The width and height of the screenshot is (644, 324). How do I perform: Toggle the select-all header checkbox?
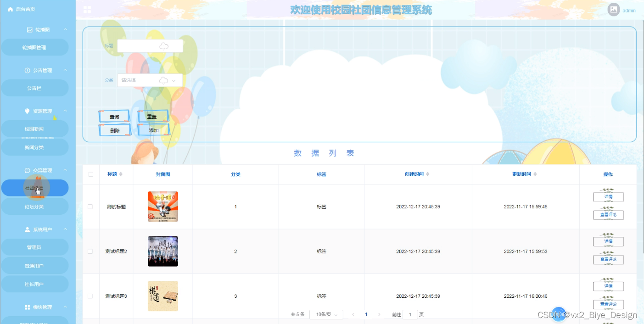pos(90,174)
